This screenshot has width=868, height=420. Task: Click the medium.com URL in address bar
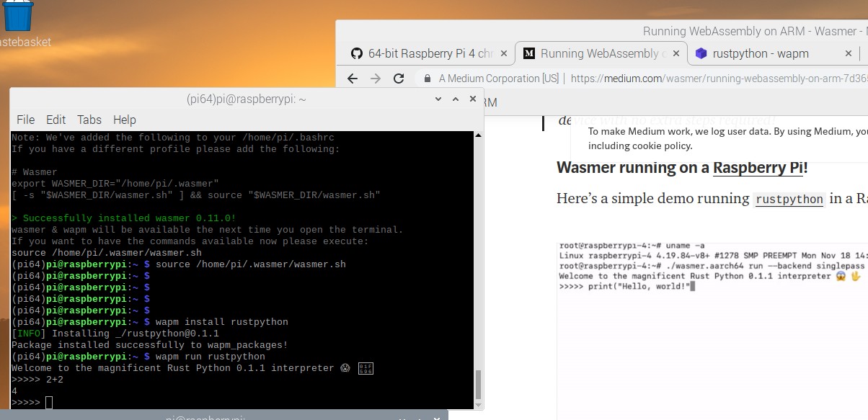pyautogui.click(x=719, y=79)
